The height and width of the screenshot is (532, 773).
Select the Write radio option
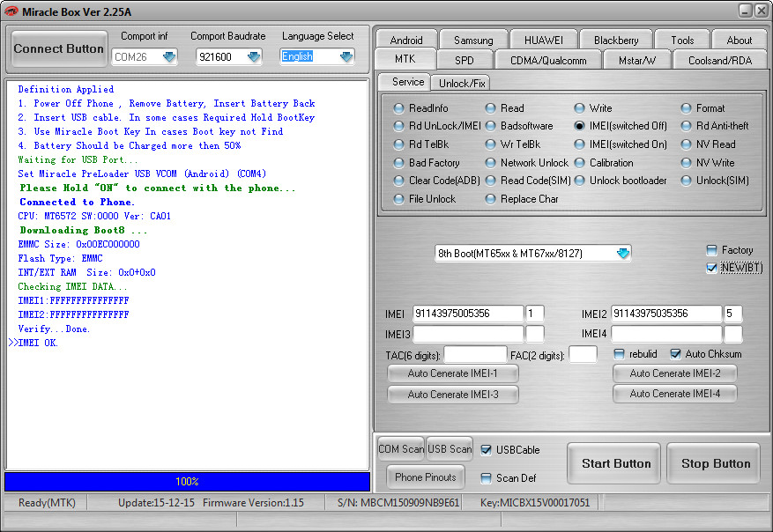click(x=593, y=107)
